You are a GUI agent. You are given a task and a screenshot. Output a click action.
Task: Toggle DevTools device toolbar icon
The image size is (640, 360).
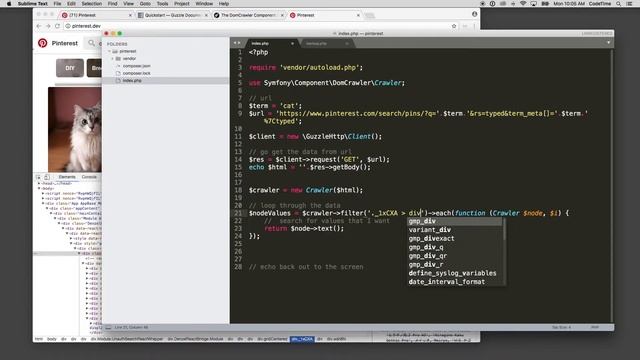[47, 177]
